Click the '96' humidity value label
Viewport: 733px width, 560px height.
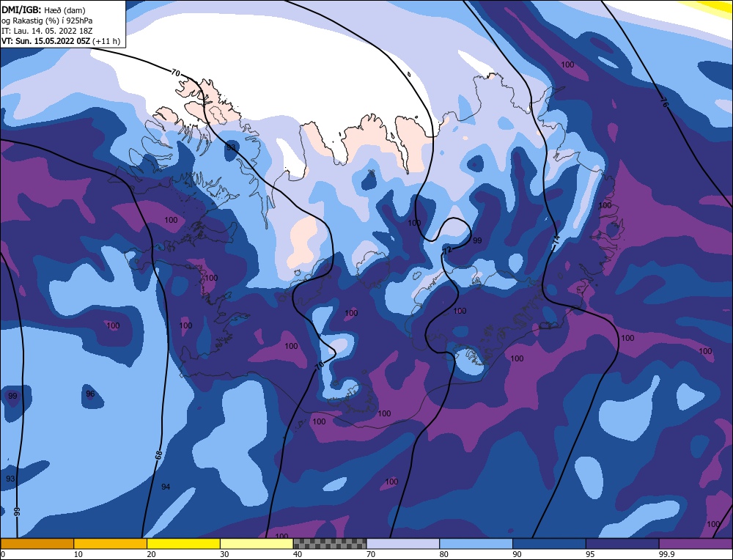pos(90,394)
